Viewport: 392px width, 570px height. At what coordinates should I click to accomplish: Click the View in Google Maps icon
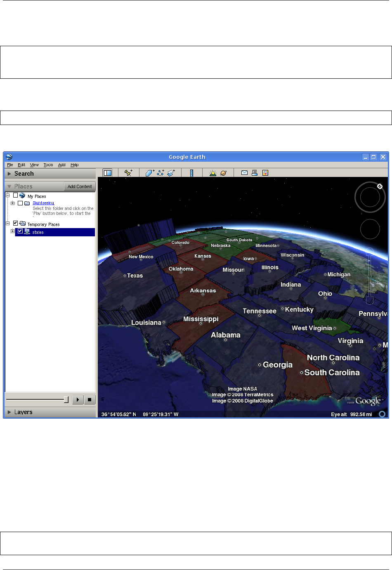[x=265, y=173]
